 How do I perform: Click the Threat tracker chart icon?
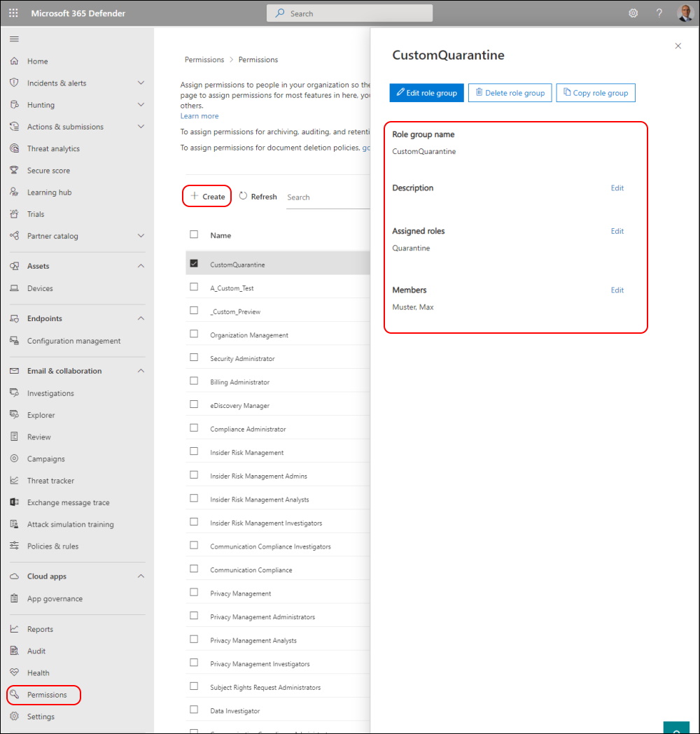click(15, 480)
